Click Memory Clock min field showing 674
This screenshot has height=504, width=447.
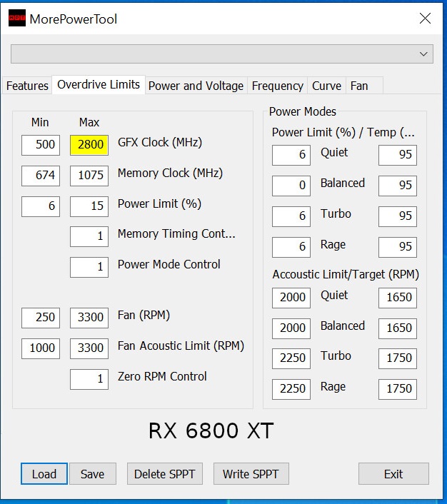[x=41, y=176]
